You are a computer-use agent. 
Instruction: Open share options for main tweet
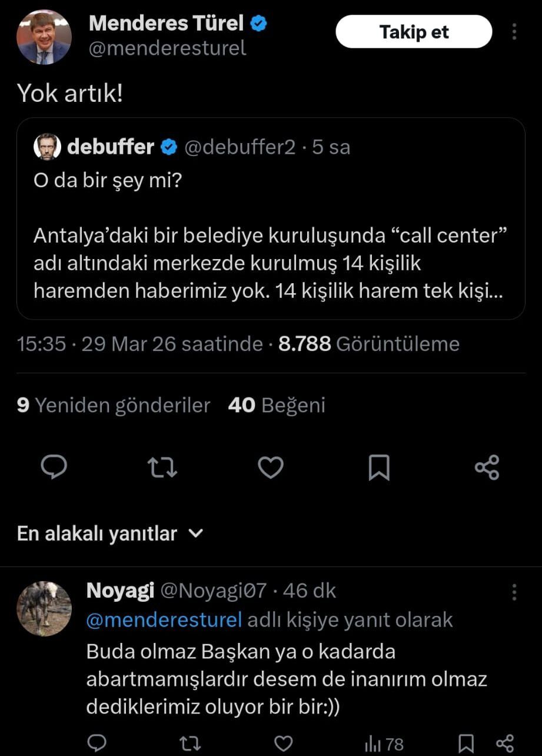487,467
